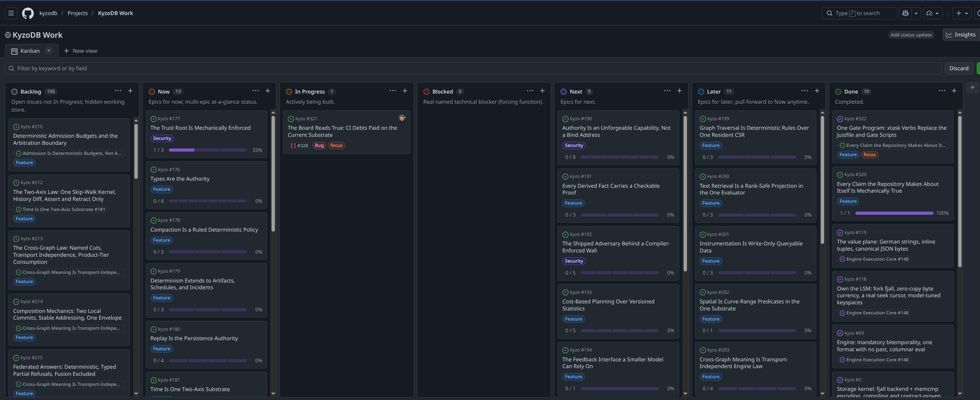980x400 pixels.
Task: Open Insights
Action: pos(961,35)
